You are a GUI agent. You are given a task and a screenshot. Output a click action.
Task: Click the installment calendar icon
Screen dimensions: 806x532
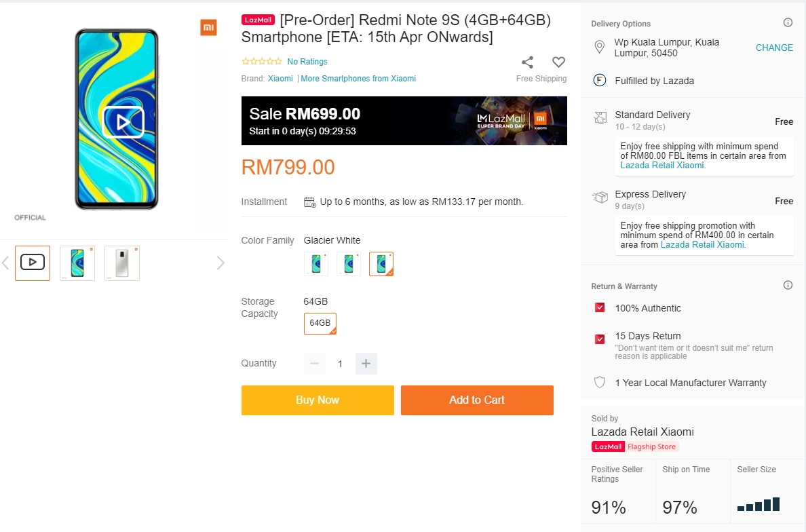pos(310,202)
